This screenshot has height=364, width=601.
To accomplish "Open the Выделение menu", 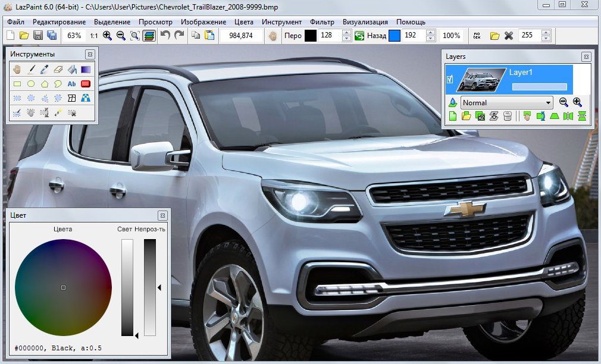I will (112, 22).
